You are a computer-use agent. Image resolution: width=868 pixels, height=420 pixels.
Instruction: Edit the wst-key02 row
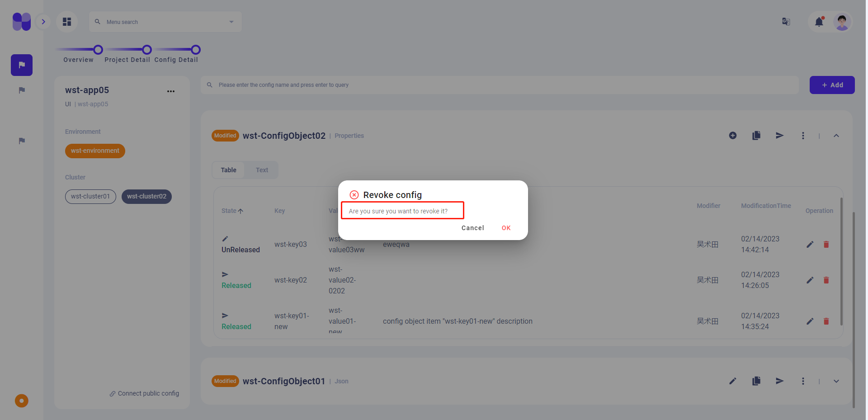tap(810, 280)
